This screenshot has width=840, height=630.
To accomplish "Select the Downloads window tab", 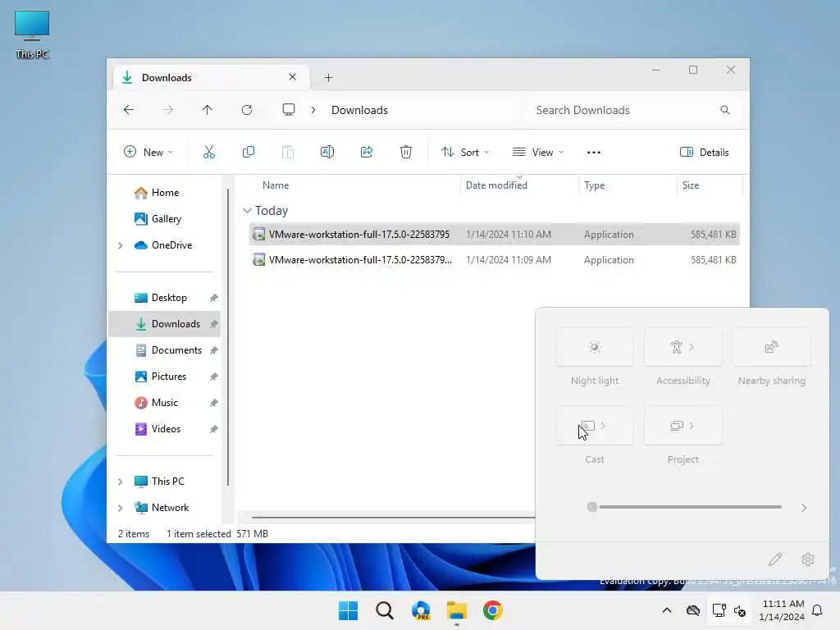I will tap(212, 78).
